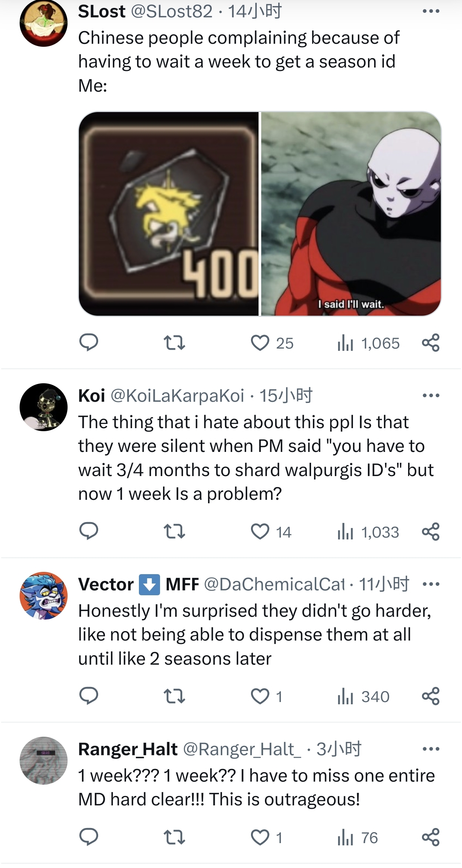Viewport: 462px width, 868px height.
Task: Open Vector MFF's blue cat avatar
Action: point(43,596)
